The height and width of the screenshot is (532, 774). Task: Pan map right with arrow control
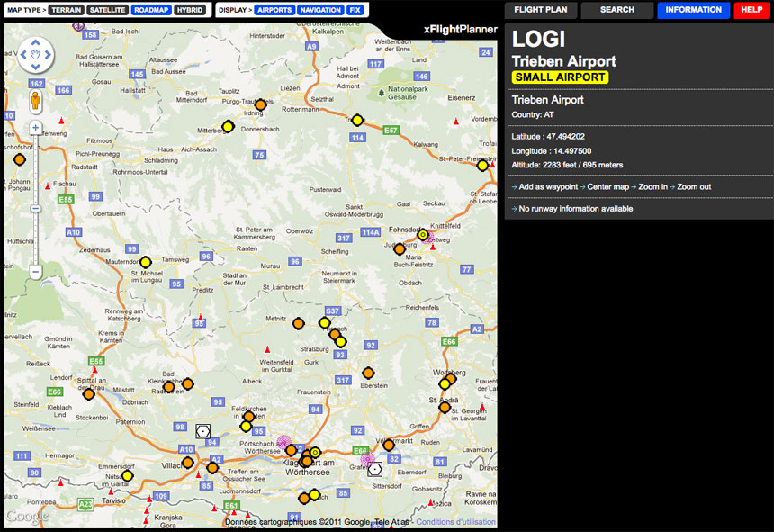point(48,54)
